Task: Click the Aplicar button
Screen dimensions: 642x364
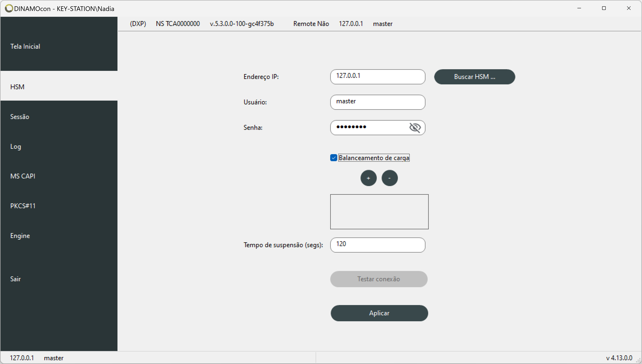Action: pyautogui.click(x=379, y=312)
